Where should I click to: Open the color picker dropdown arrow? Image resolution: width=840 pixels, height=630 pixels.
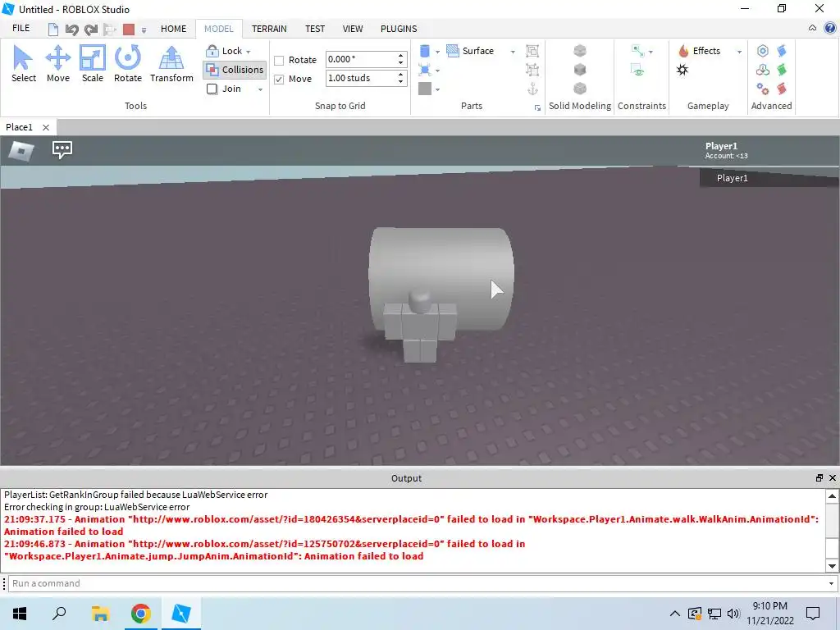click(438, 89)
